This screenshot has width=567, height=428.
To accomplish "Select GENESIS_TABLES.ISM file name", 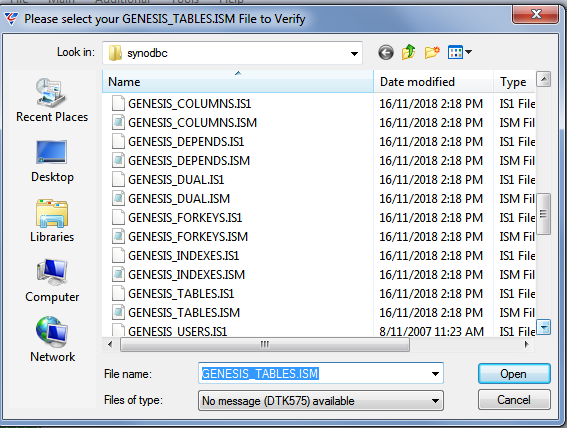I will (184, 313).
